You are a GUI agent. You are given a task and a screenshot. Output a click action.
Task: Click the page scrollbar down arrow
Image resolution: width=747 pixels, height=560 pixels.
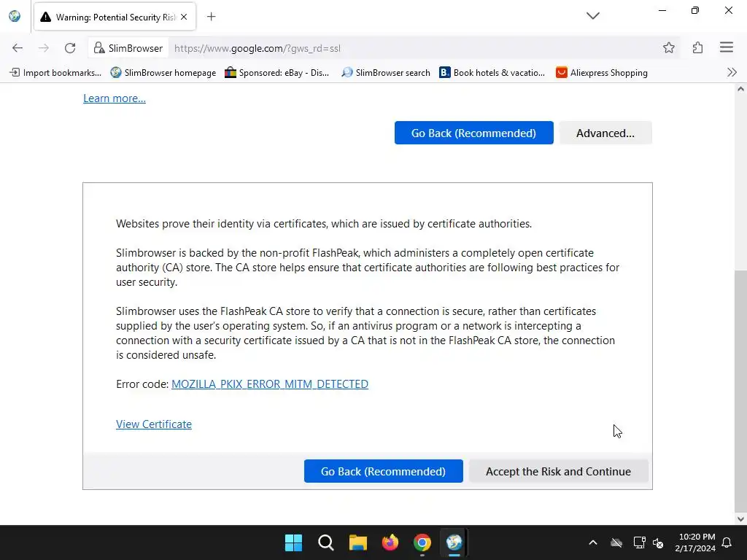(x=740, y=519)
